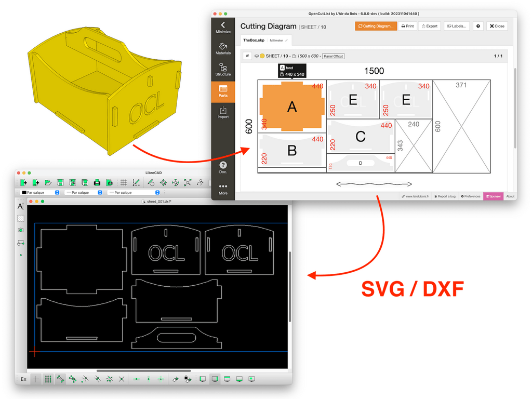The height and width of the screenshot is (399, 532).
Task: Toggle Snap on Entity icon
Action: pyautogui.click(x=73, y=379)
